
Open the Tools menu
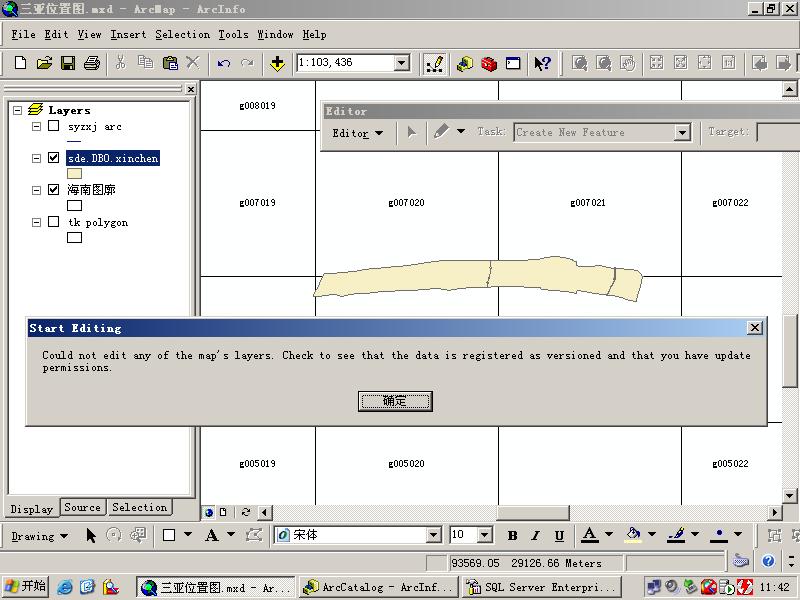(233, 34)
